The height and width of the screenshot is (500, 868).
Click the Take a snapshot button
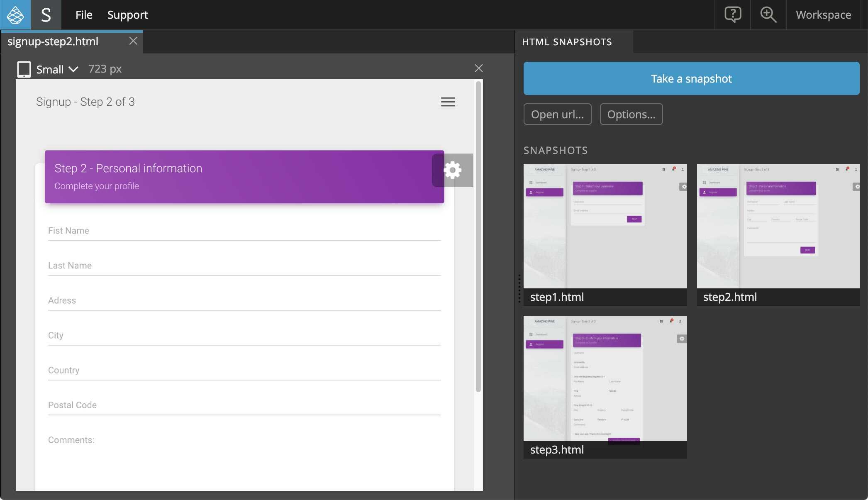[691, 78]
